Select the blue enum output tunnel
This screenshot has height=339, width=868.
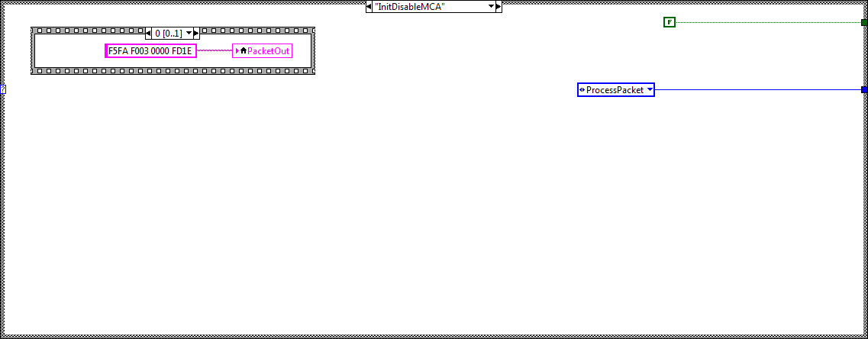(x=864, y=90)
